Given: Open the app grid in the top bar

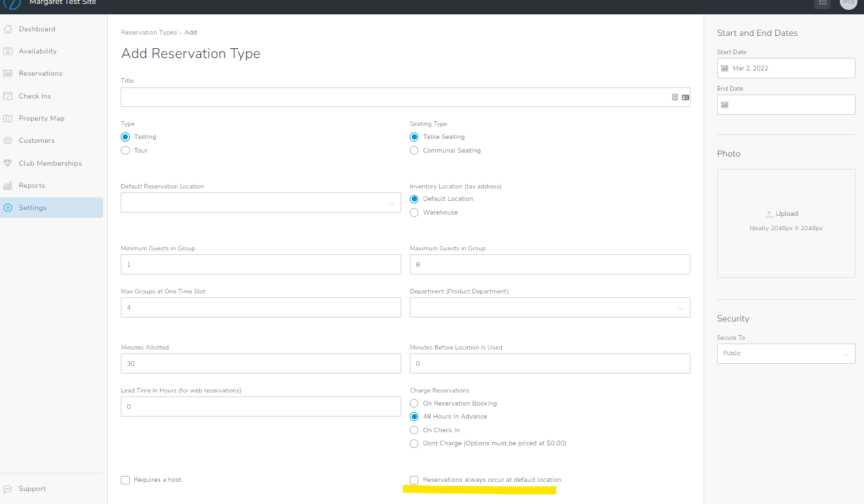Looking at the screenshot, I should pos(822,4).
